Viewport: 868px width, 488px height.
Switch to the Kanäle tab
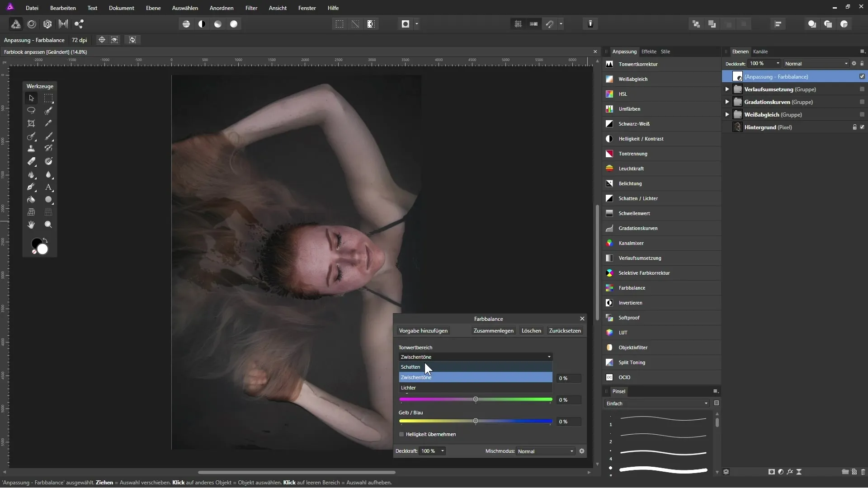760,52
